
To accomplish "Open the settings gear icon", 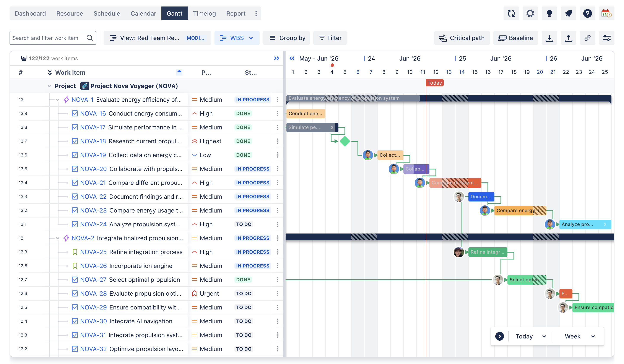I will (x=530, y=13).
